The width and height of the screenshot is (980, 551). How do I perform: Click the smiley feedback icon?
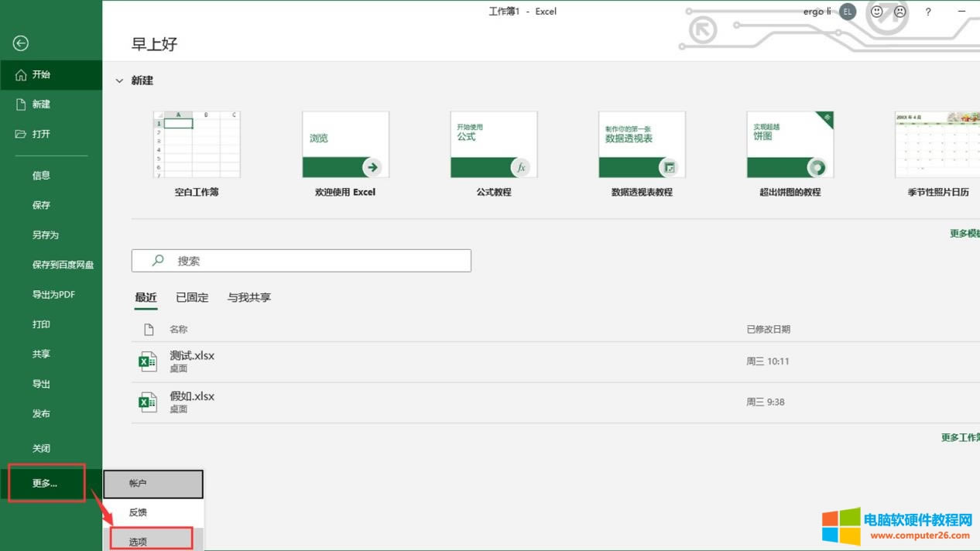click(x=876, y=12)
